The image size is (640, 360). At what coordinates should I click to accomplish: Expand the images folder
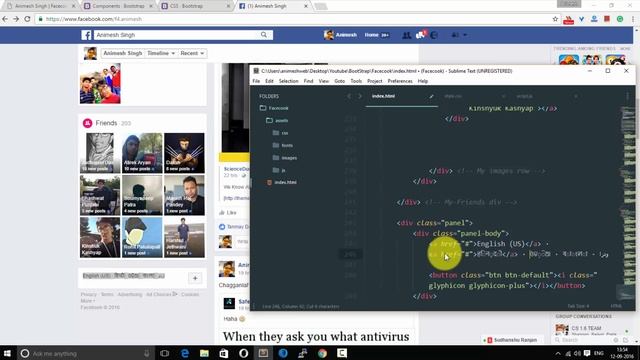[284, 158]
